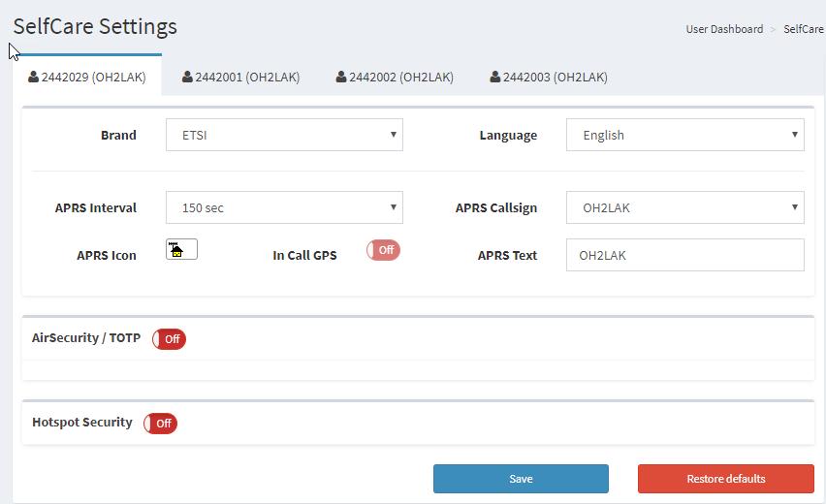826x504 pixels.
Task: Expand the APRS Interval dropdown set to 150 sec
Action: (x=284, y=207)
